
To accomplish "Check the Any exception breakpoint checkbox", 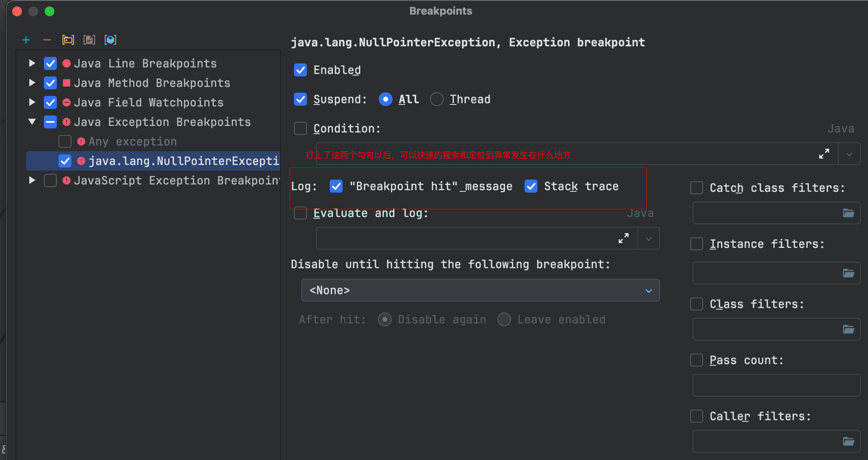I will tap(65, 141).
